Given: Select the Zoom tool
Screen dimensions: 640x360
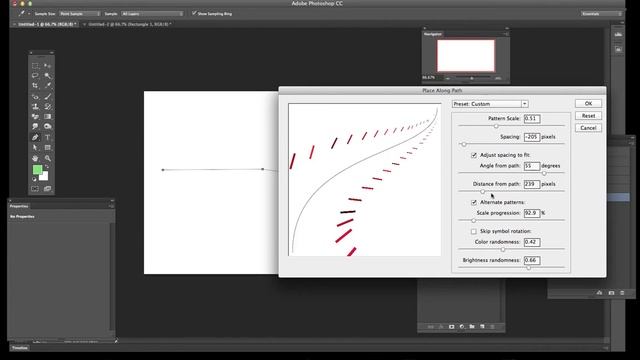Looking at the screenshot, I should [x=47, y=158].
